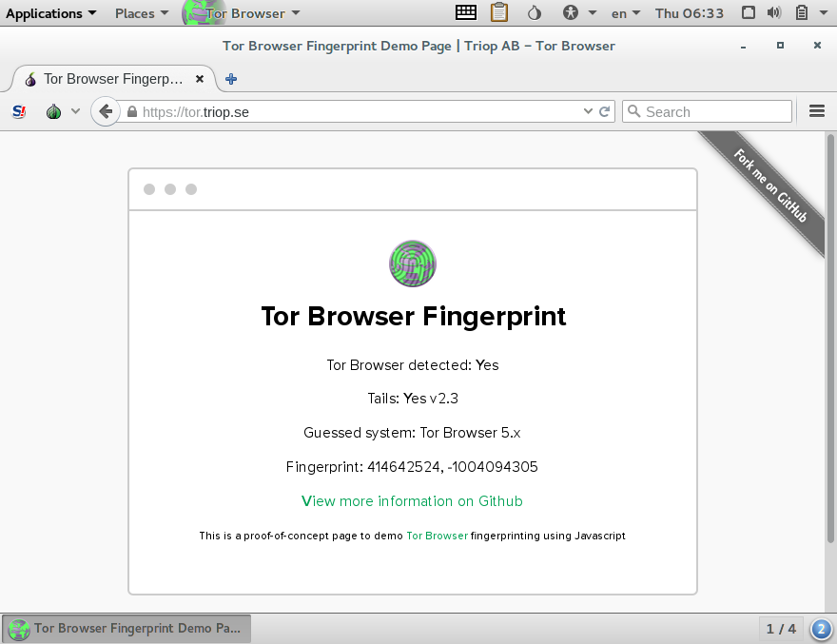This screenshot has width=837, height=644.
Task: Click the clipboard icon in top panel
Action: click(499, 13)
